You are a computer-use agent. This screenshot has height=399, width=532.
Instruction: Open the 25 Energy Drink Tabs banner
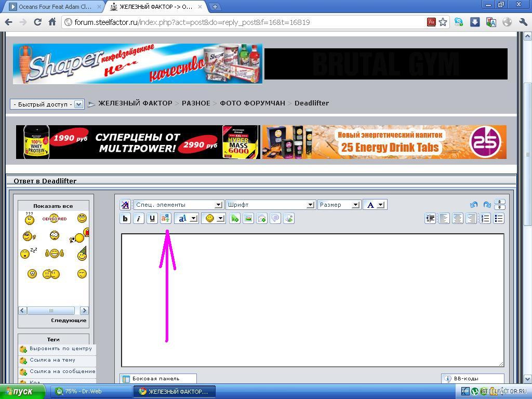tap(384, 142)
